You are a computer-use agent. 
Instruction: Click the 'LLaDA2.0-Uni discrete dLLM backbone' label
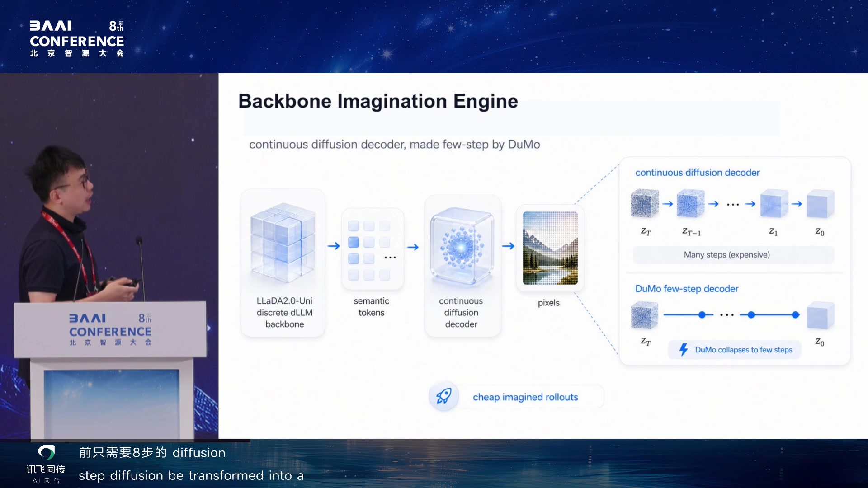(284, 312)
